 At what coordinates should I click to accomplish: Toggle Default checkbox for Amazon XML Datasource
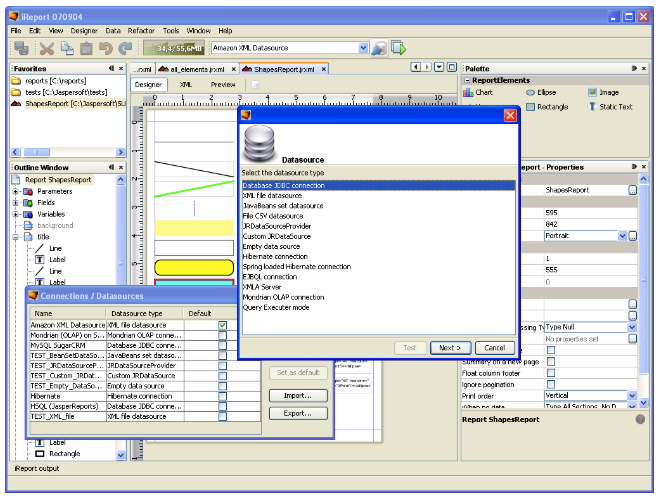(222, 325)
